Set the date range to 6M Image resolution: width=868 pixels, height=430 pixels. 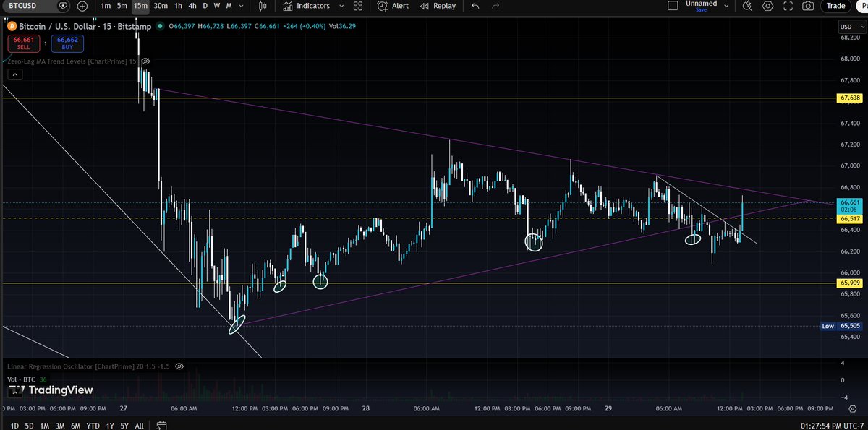pos(77,426)
